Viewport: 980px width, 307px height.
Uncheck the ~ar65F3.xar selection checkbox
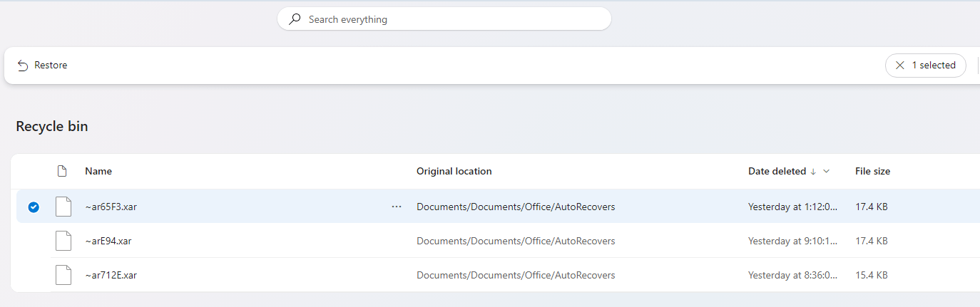(x=34, y=207)
